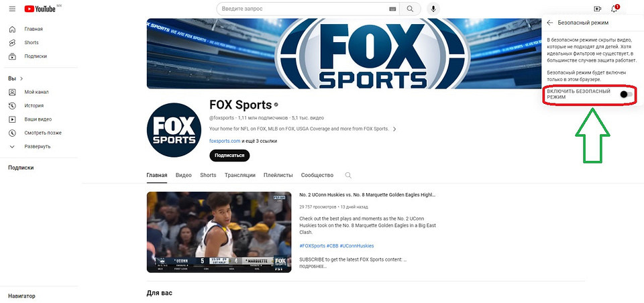
Task: Open the hamburger guide menu
Action: (x=12, y=9)
